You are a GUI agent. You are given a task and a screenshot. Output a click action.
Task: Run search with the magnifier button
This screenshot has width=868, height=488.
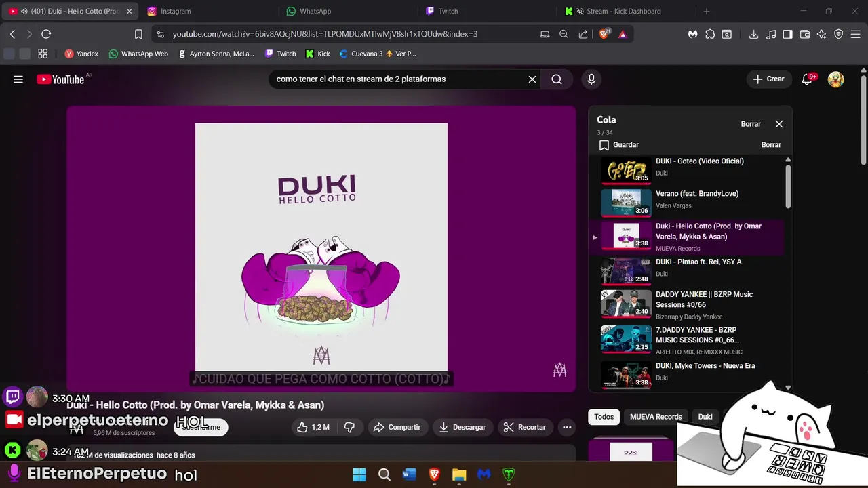click(557, 79)
